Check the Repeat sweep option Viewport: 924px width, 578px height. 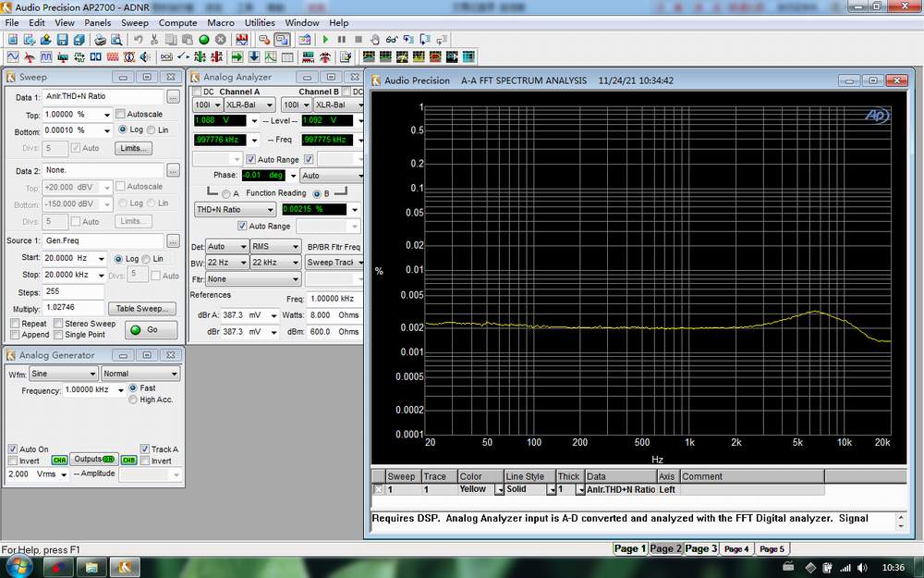coord(15,324)
